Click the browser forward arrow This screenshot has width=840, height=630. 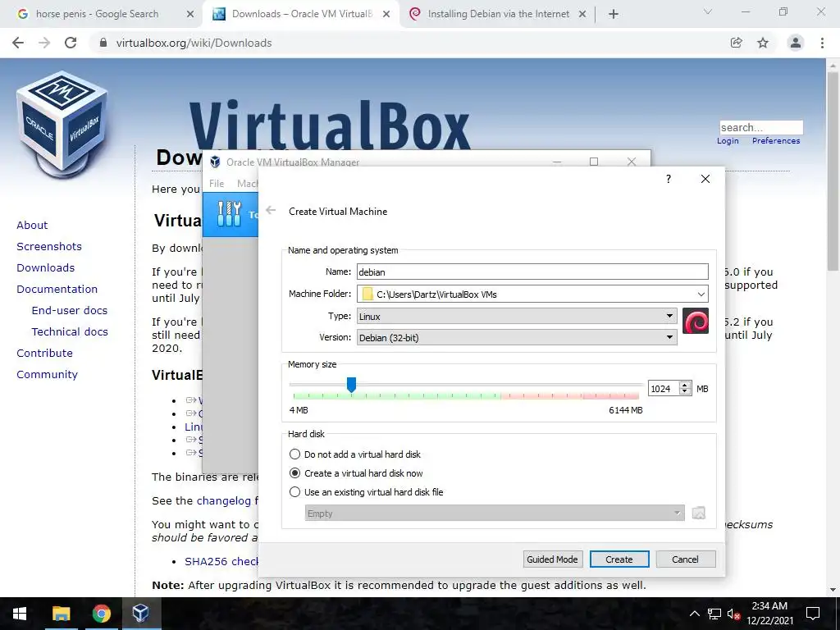(44, 43)
